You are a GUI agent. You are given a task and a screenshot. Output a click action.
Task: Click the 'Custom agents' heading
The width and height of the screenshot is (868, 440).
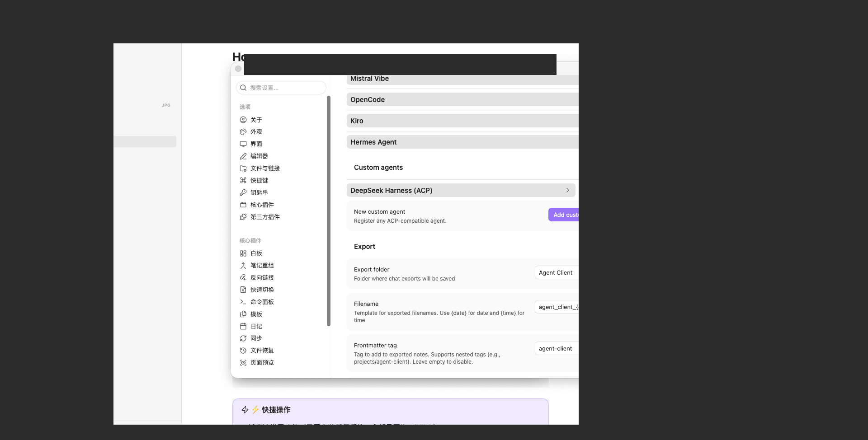click(x=378, y=168)
